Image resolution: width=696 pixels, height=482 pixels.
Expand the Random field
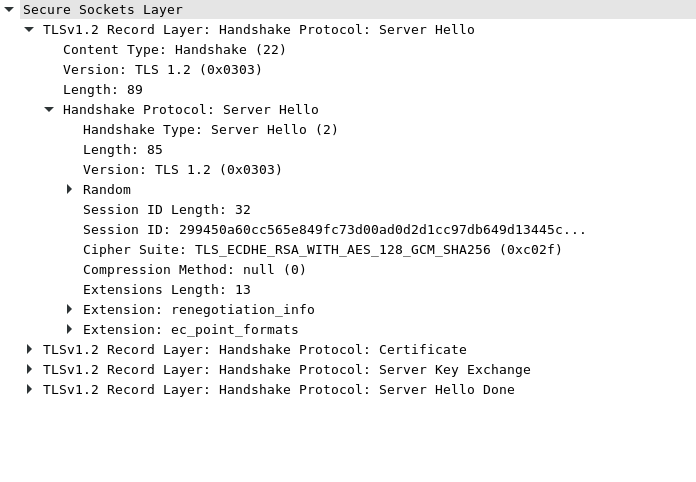click(69, 190)
